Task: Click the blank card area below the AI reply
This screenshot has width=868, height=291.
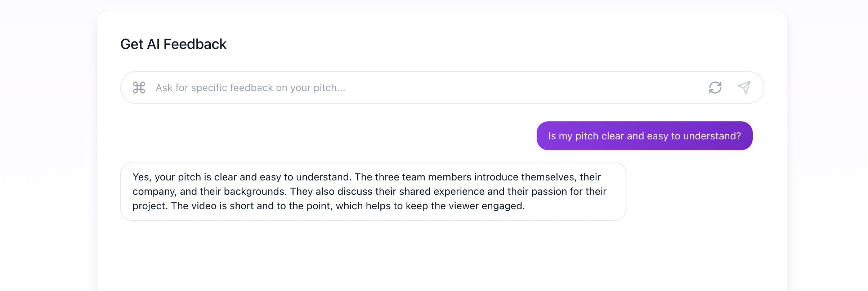Action: click(373, 256)
